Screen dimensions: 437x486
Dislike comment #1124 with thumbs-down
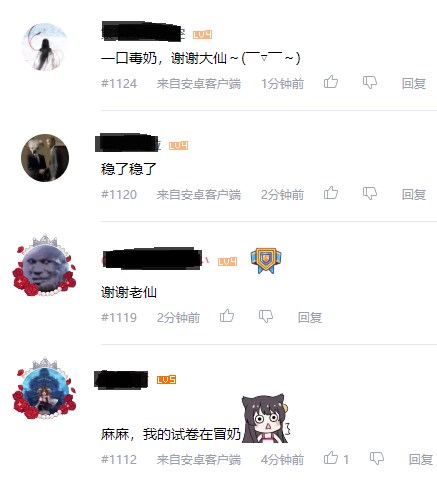pyautogui.click(x=370, y=82)
